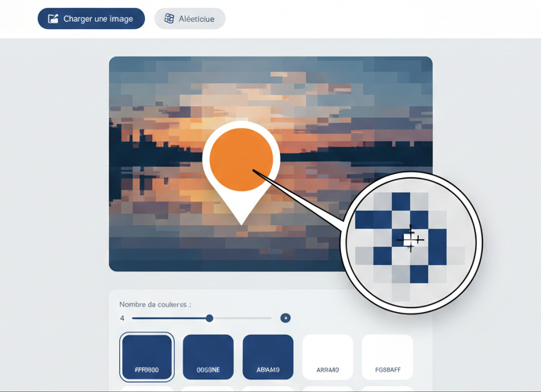Click the image upload icon in Charger button
The width and height of the screenshot is (541, 392).
coord(53,19)
